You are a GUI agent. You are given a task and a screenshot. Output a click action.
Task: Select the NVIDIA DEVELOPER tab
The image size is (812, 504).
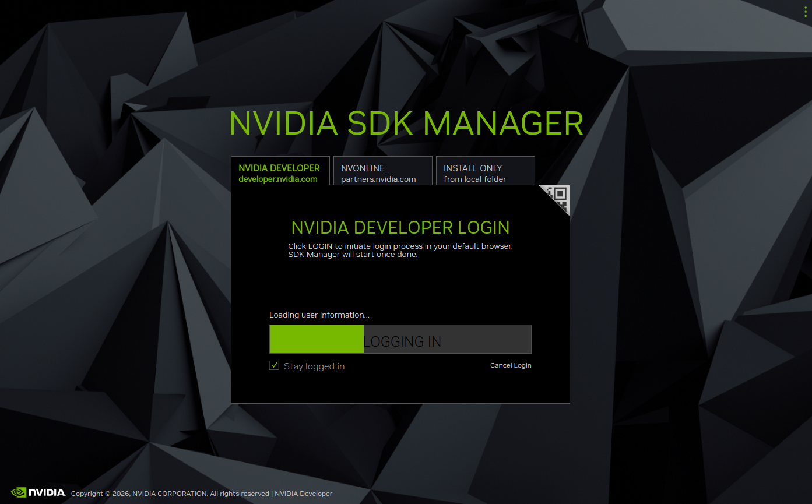[280, 171]
